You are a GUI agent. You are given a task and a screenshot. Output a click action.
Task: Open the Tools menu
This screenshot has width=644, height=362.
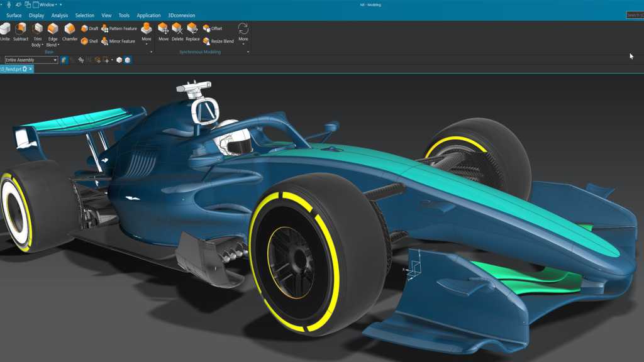[123, 15]
